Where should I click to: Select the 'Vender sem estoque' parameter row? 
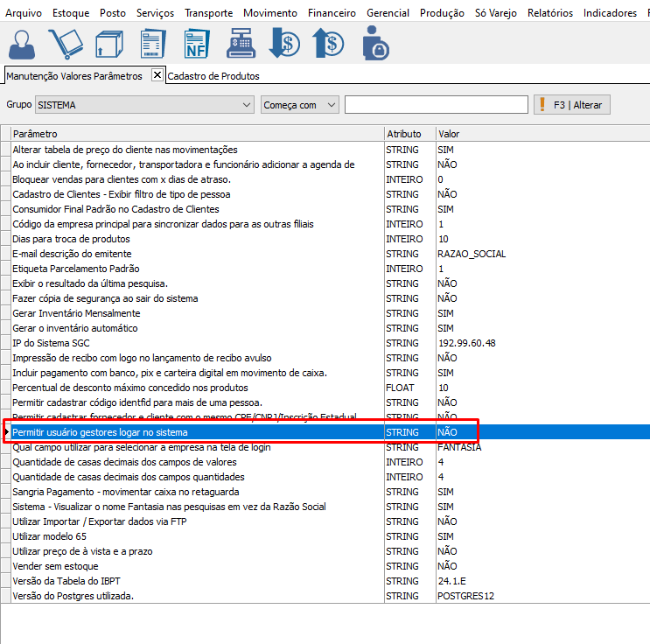(197, 566)
